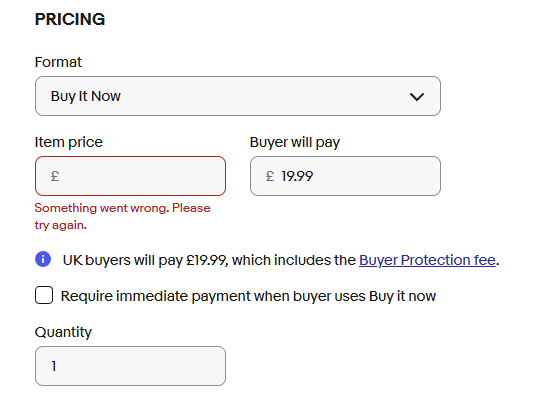This screenshot has height=394, width=533.
Task: Focus the empty Item price input
Action: pyautogui.click(x=131, y=176)
